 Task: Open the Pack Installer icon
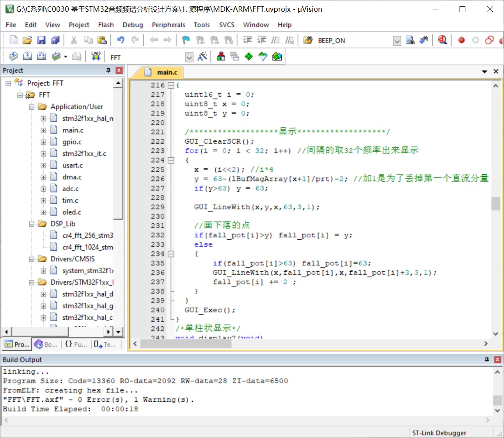pyautogui.click(x=277, y=56)
